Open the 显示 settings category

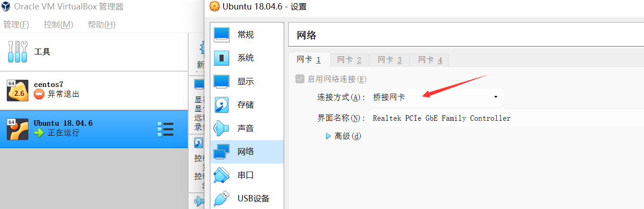(x=247, y=82)
